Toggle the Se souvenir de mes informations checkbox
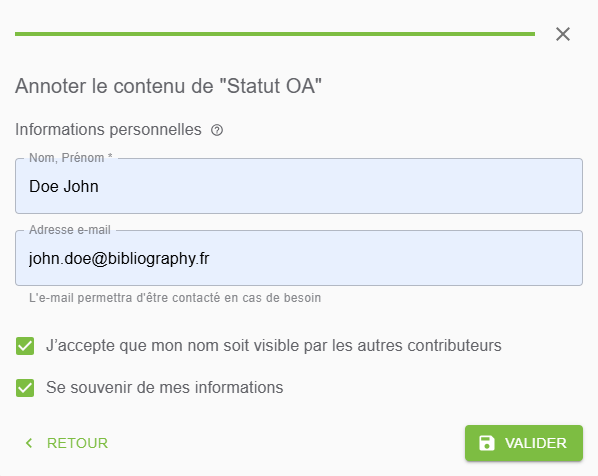 point(25,388)
